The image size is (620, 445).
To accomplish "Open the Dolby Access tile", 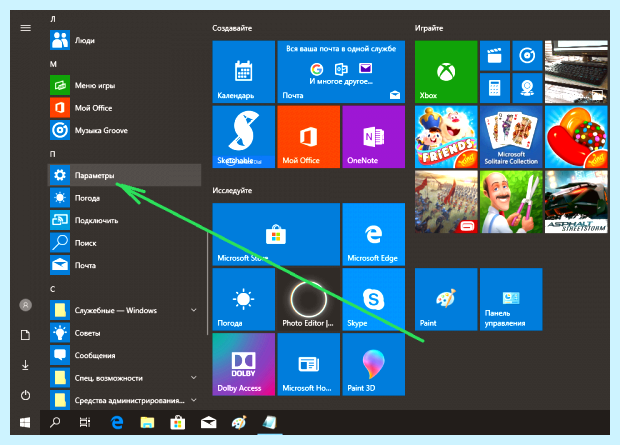I will 244,364.
